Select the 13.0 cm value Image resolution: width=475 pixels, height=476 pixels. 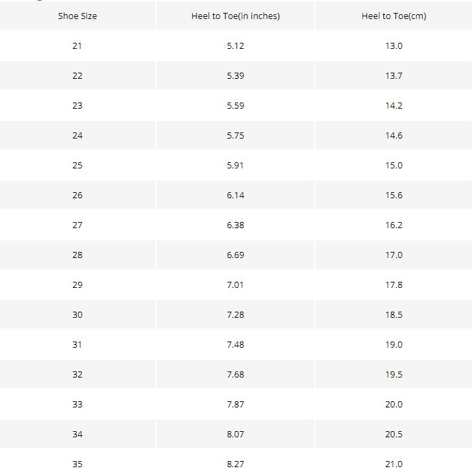pos(394,46)
